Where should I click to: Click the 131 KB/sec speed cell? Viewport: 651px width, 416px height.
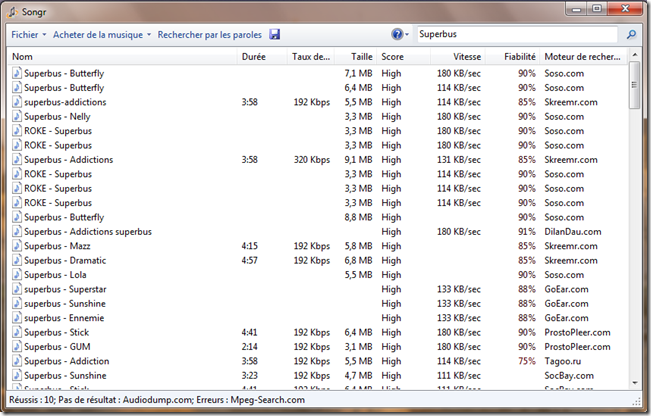tap(459, 159)
